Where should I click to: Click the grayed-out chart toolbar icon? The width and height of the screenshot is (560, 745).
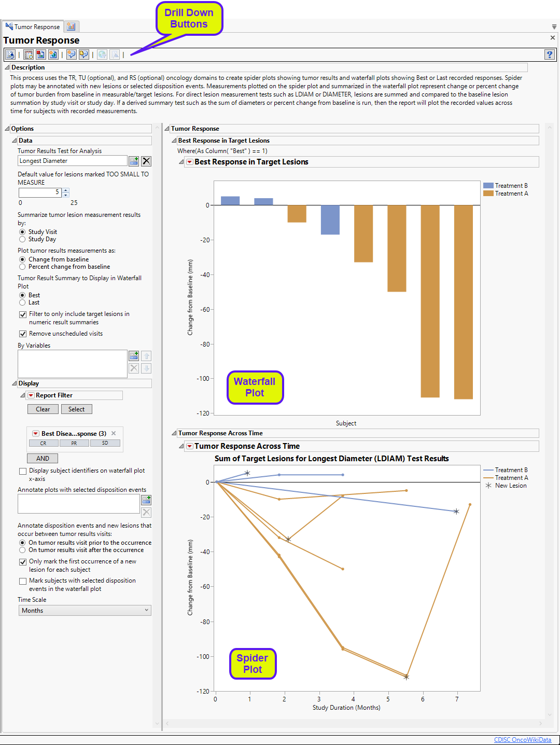[x=115, y=54]
